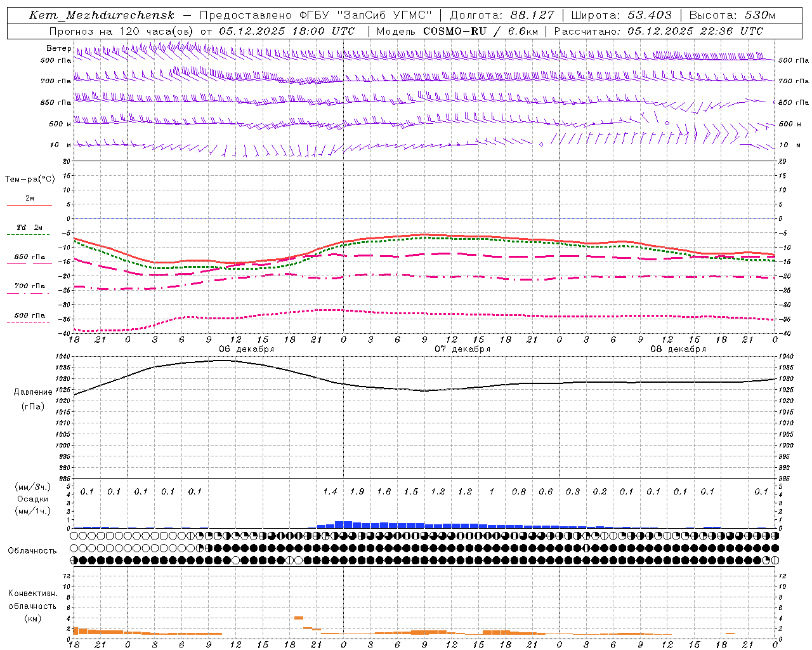Click the 0.2 precipitation value

599,492
